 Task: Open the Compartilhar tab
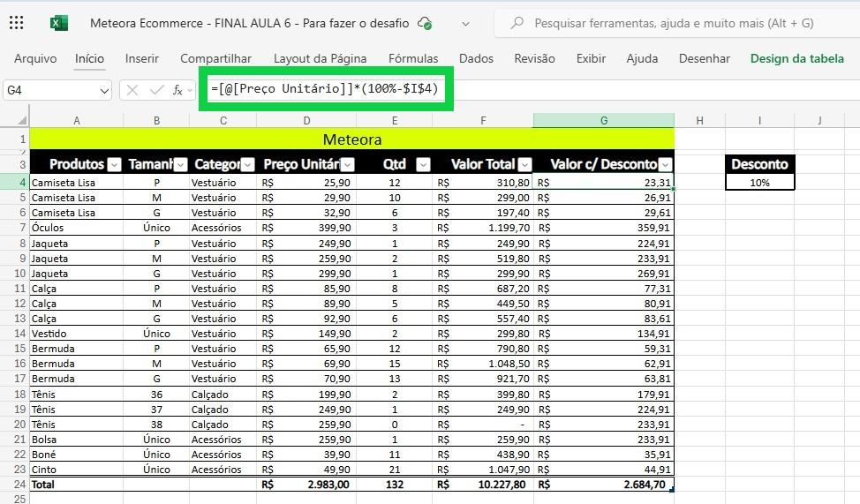(215, 58)
